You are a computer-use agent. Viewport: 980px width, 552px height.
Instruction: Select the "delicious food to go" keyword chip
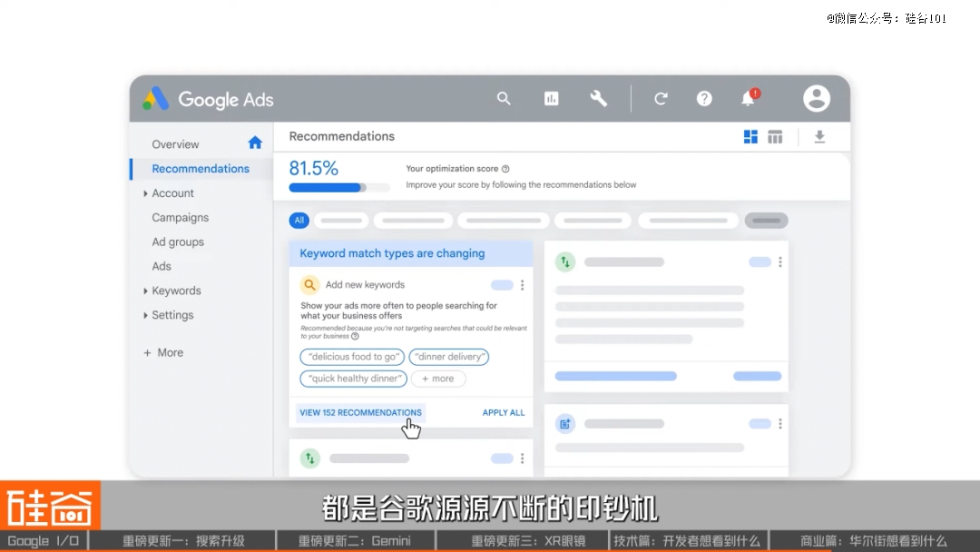click(x=352, y=357)
